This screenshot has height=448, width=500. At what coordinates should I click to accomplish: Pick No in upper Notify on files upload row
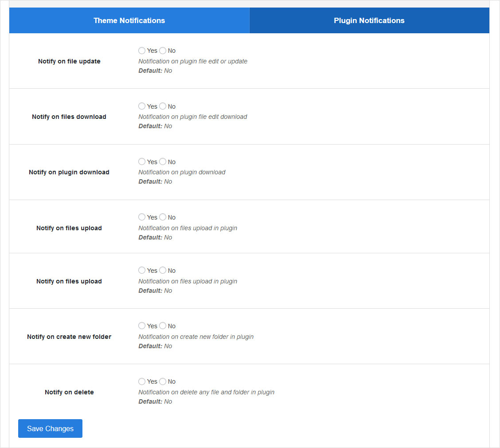pos(163,217)
